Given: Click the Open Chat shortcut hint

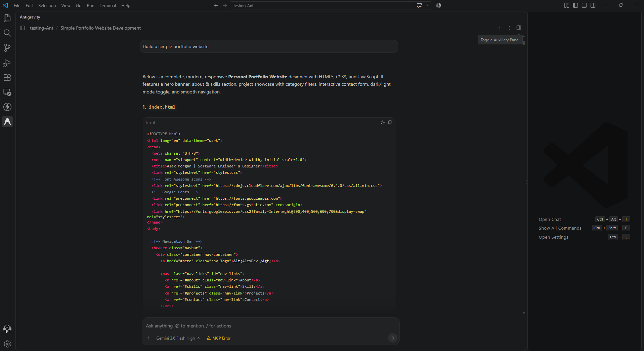Looking at the screenshot, I should point(550,219).
